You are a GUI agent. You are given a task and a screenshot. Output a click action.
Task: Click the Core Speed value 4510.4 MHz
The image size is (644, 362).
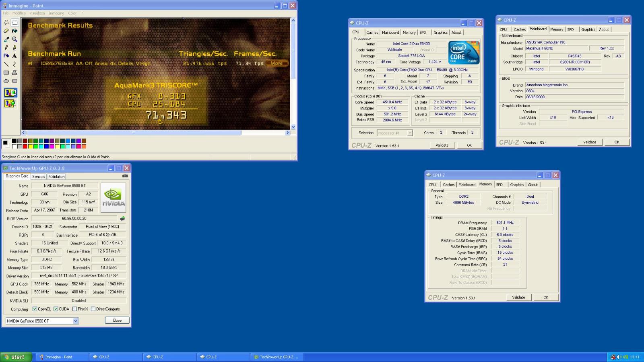coord(392,102)
